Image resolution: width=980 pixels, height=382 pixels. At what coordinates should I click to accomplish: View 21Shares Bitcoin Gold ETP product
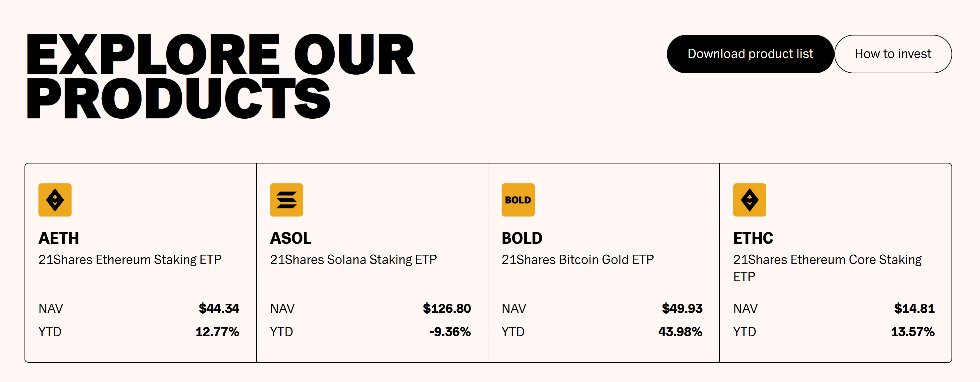(x=577, y=260)
